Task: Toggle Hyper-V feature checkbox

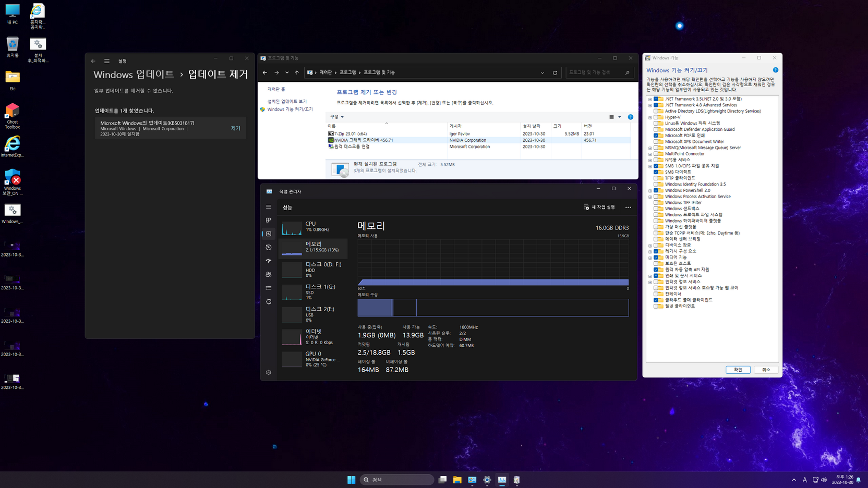Action: [656, 117]
